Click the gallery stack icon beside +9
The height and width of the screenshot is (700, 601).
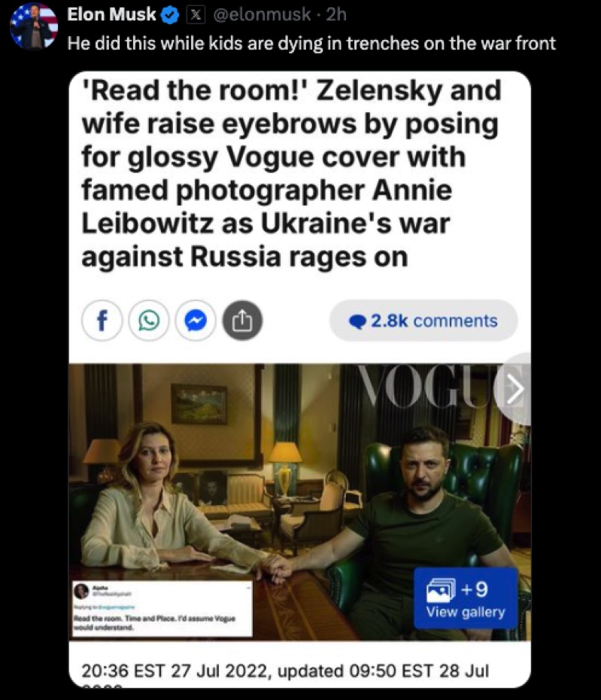(441, 590)
